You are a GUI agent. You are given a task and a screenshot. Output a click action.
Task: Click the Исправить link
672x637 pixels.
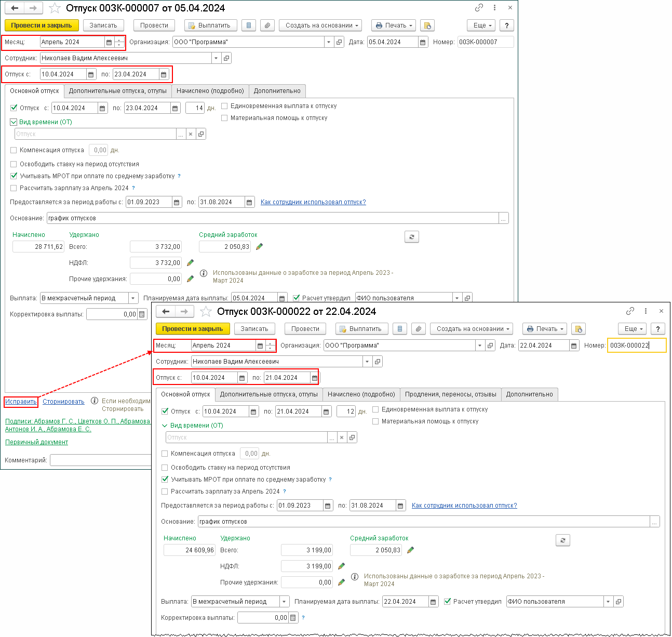pyautogui.click(x=21, y=402)
